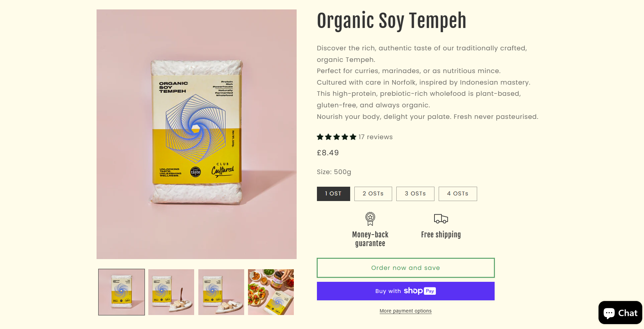Click the free shipping truck icon

click(441, 219)
